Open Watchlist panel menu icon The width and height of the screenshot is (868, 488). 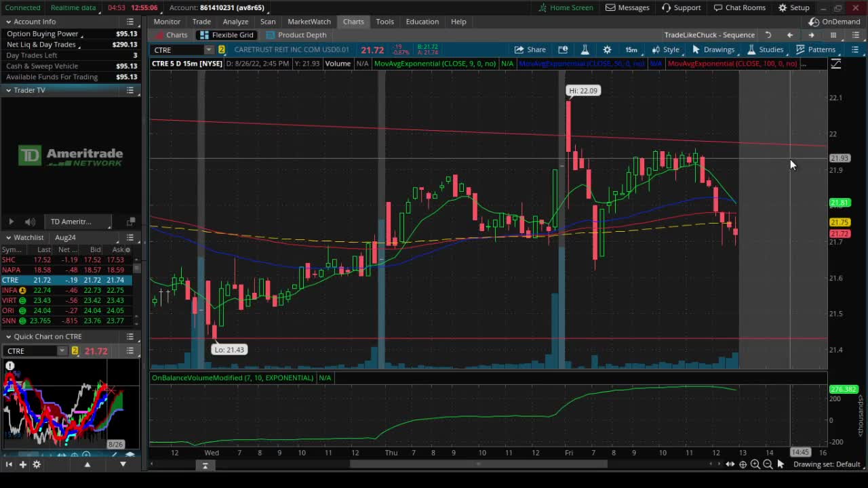point(130,238)
